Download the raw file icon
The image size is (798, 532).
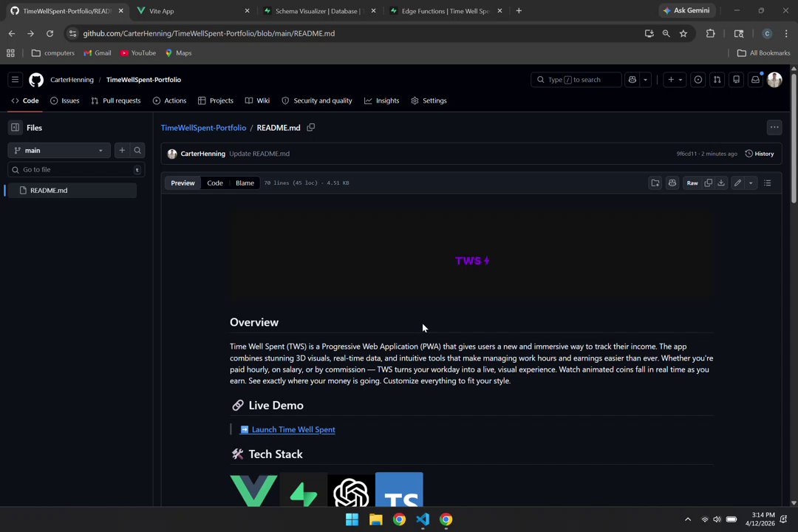click(x=721, y=183)
